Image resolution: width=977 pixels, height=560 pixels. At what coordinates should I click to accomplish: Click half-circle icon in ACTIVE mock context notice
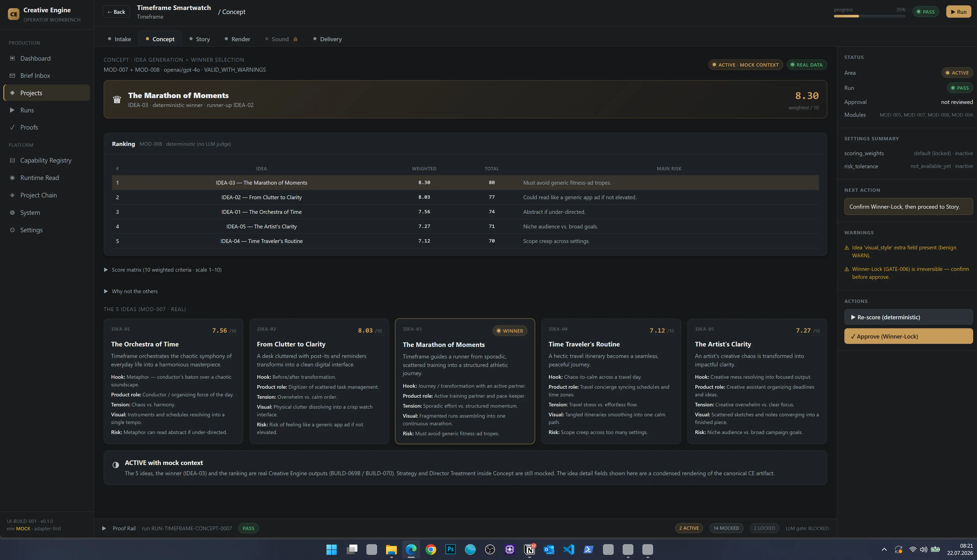[x=116, y=465]
